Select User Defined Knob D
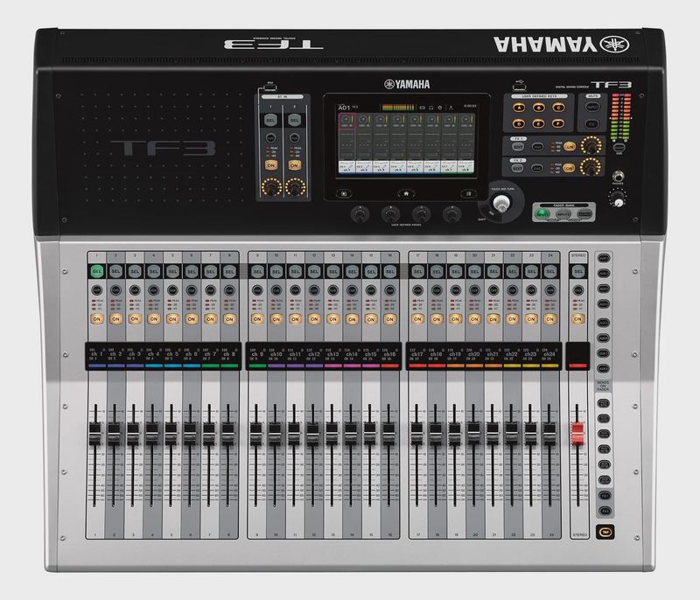 click(451, 214)
